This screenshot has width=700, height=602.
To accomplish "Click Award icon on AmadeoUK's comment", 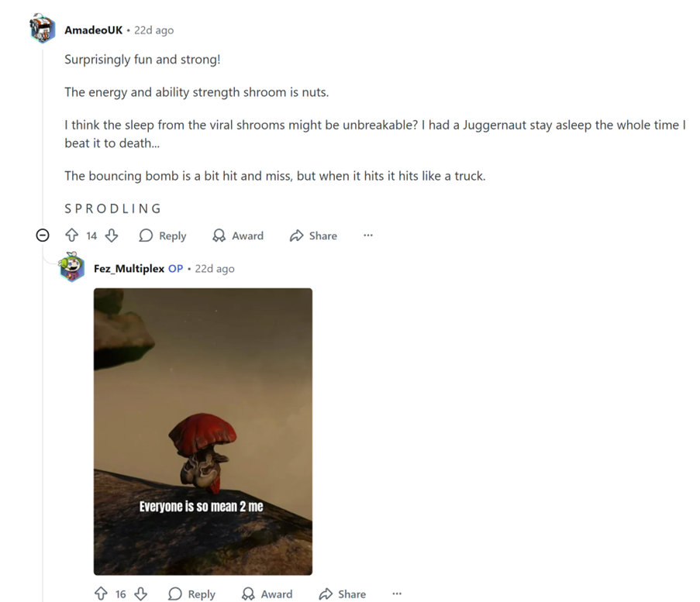I will [x=219, y=236].
